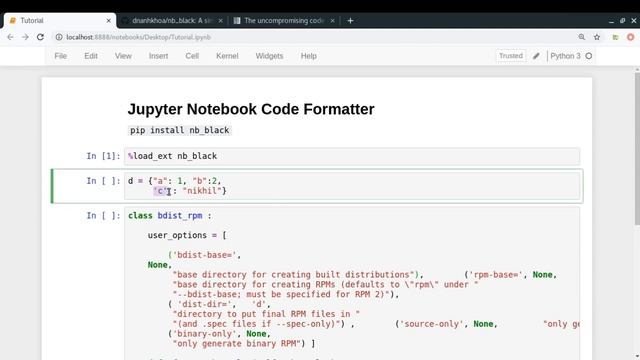Click the dictionary d code cell
The width and height of the screenshot is (640, 360).
click(x=352, y=186)
